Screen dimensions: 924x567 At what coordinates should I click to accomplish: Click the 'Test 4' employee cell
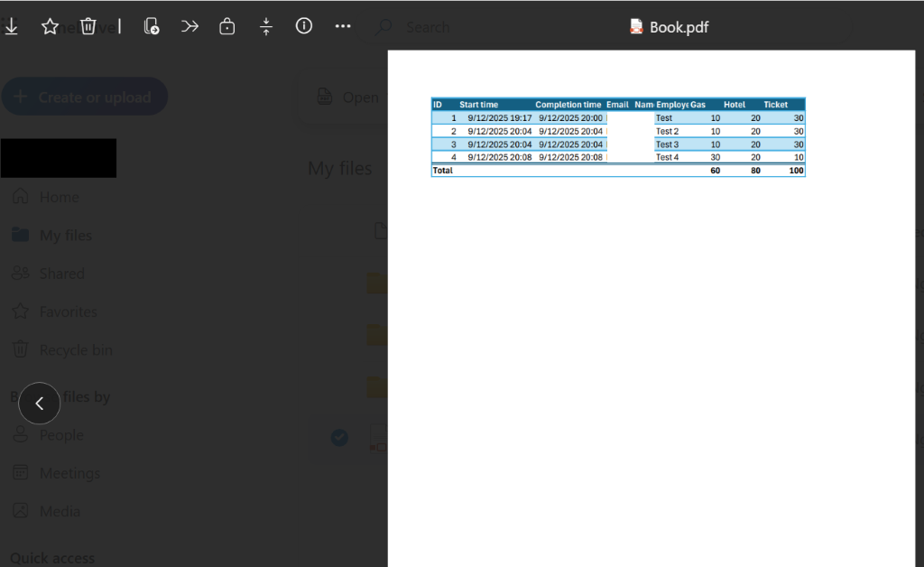tap(667, 157)
